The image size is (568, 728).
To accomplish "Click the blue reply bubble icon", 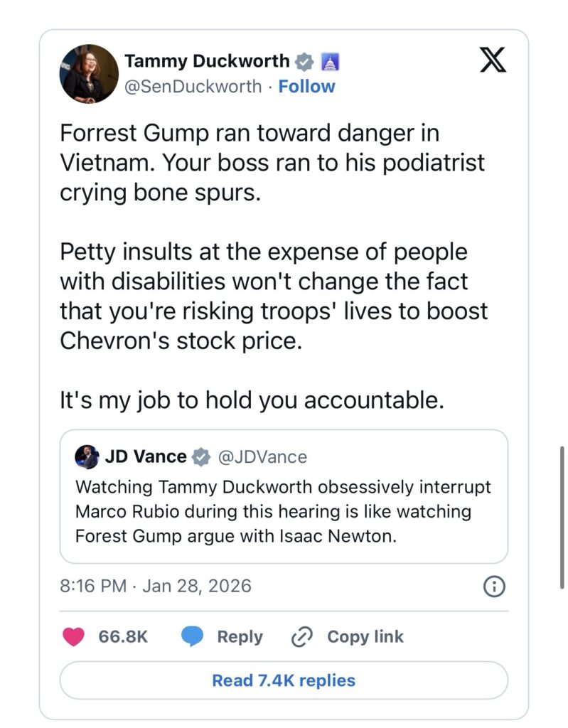I will pos(192,636).
